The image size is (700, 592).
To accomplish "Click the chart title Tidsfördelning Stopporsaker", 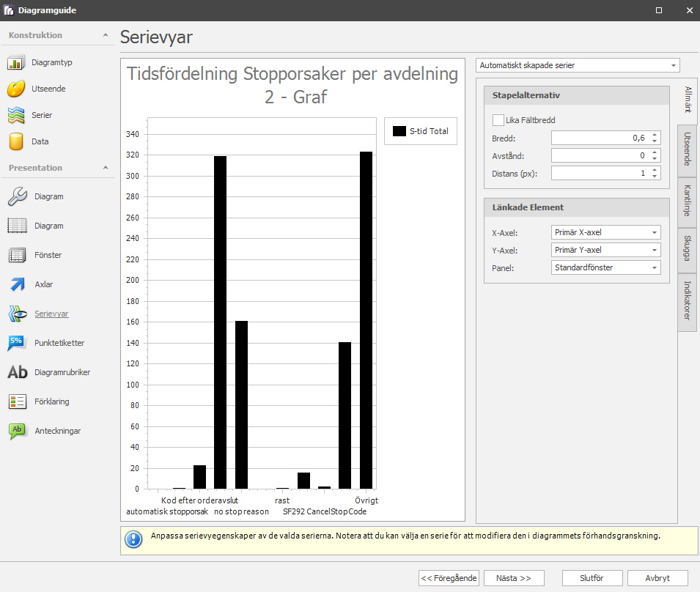I will coord(293,85).
